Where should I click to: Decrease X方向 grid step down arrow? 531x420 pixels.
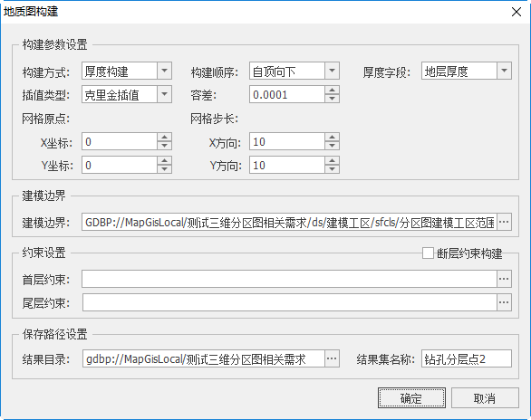tap(333, 146)
